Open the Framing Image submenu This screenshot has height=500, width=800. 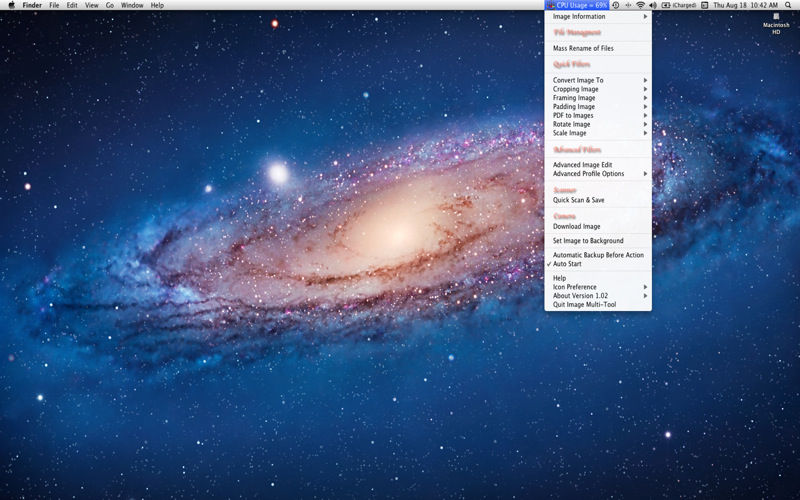pos(598,97)
